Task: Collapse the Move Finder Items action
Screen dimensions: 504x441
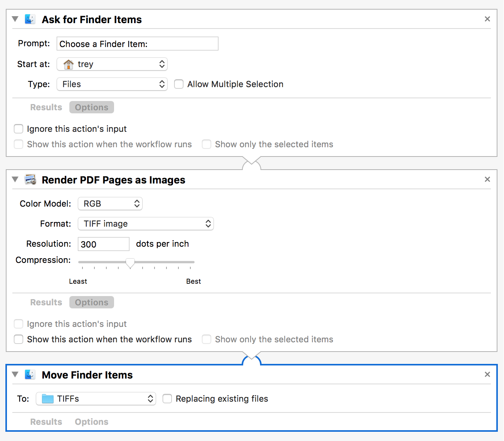Action: pos(15,374)
